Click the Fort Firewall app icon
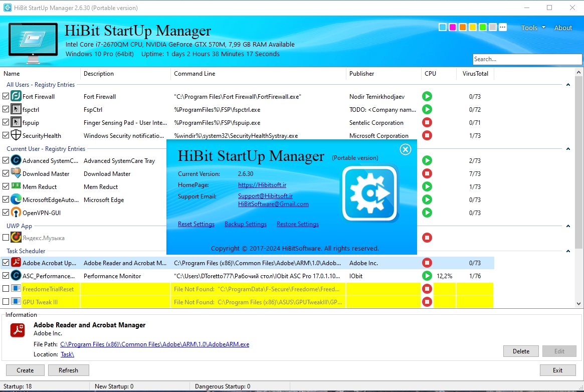584x392 pixels. (16, 96)
